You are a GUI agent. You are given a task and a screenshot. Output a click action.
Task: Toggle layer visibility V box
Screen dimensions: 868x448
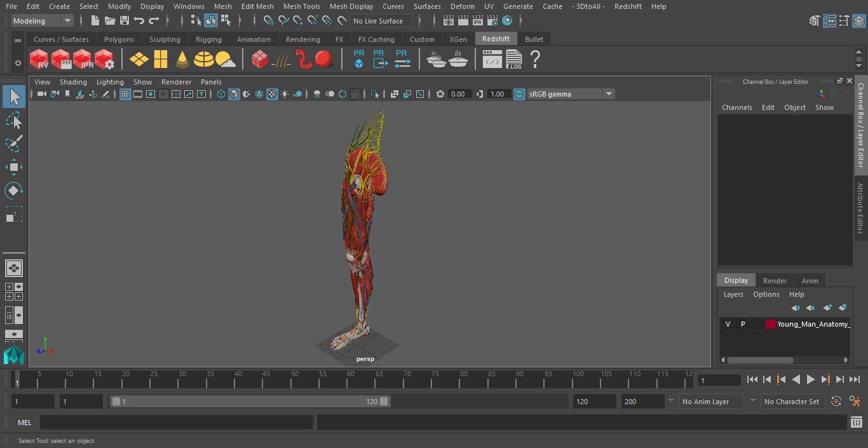[x=728, y=324]
